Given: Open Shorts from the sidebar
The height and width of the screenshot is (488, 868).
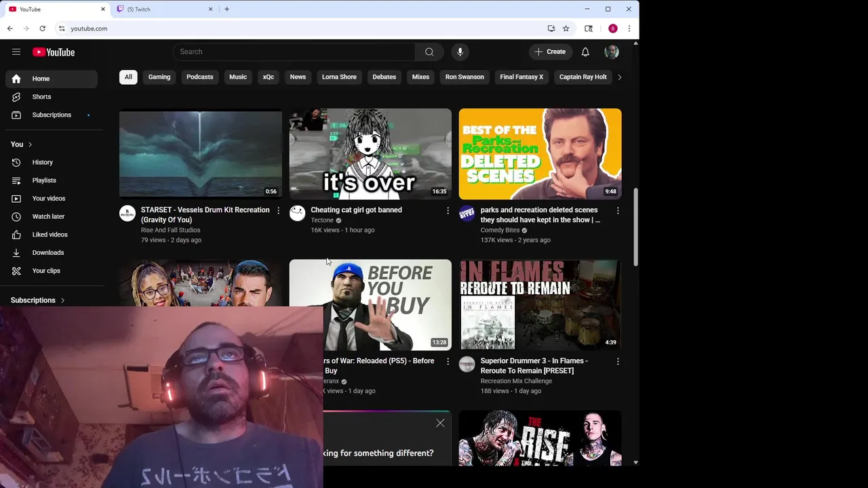Looking at the screenshot, I should (52, 97).
